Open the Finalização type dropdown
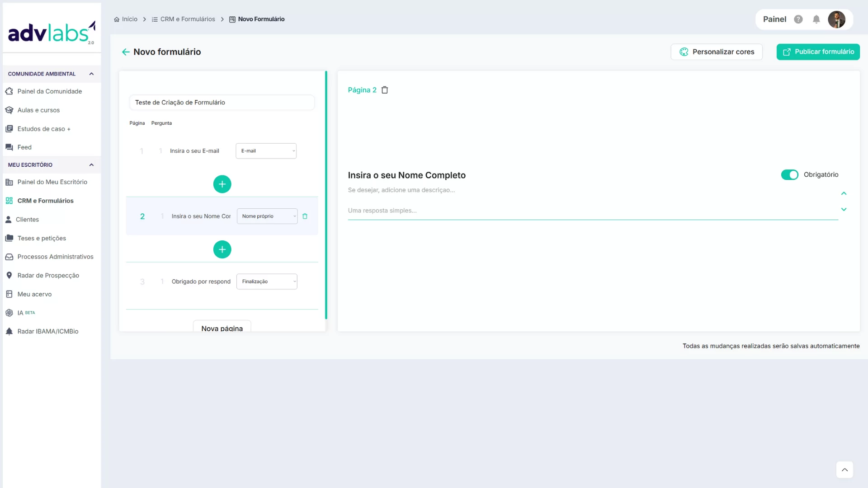Viewport: 868px width, 488px height. coord(267,282)
